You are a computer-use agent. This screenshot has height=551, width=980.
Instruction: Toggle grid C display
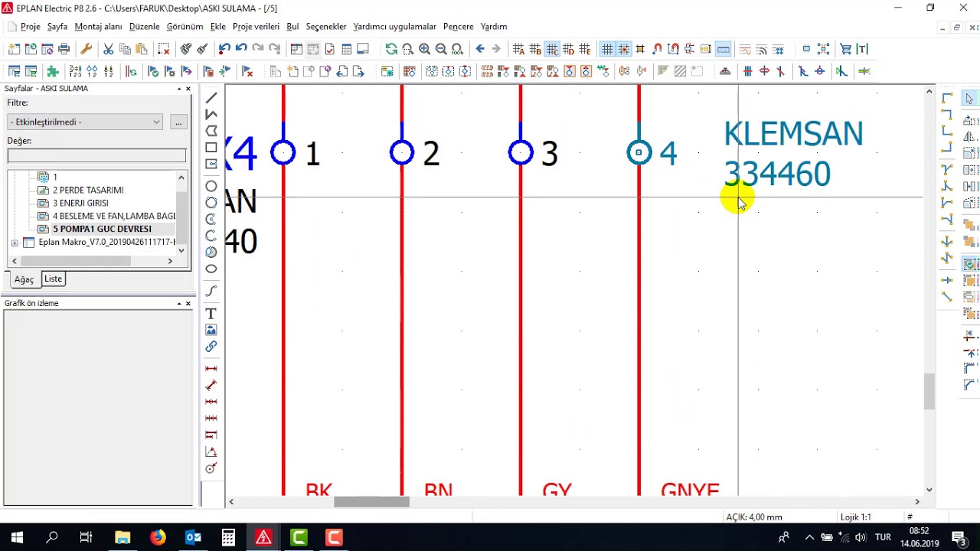[552, 49]
